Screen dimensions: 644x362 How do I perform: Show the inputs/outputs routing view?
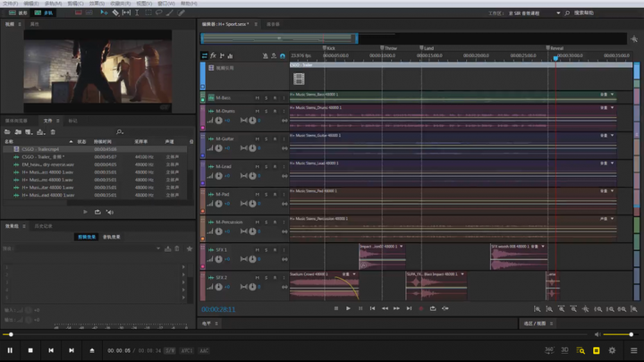(204, 55)
